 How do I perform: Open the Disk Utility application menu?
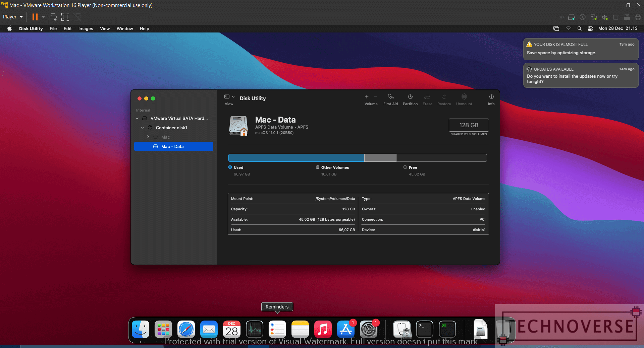pos(31,28)
